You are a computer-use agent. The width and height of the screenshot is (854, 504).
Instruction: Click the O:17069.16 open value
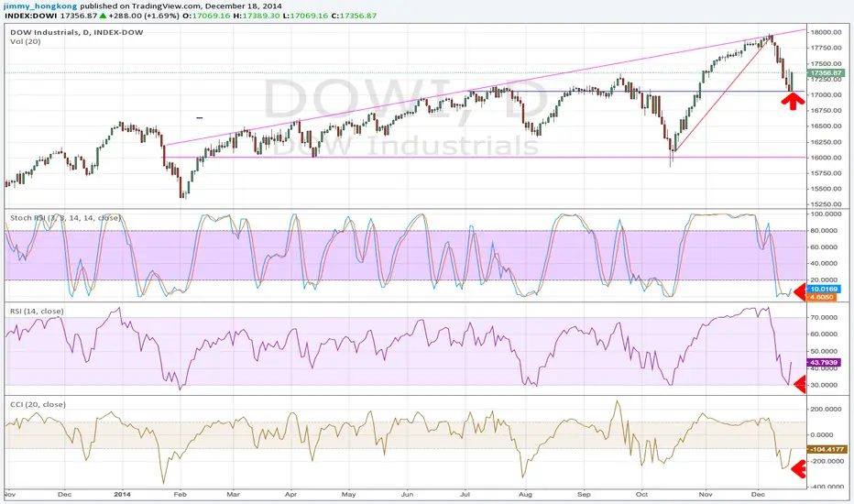tap(206, 16)
